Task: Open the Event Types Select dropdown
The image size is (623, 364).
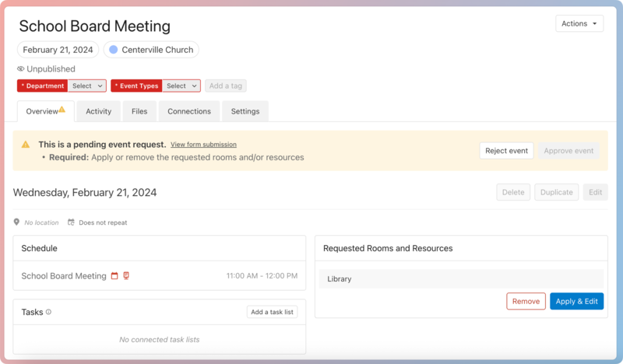Action: [181, 86]
